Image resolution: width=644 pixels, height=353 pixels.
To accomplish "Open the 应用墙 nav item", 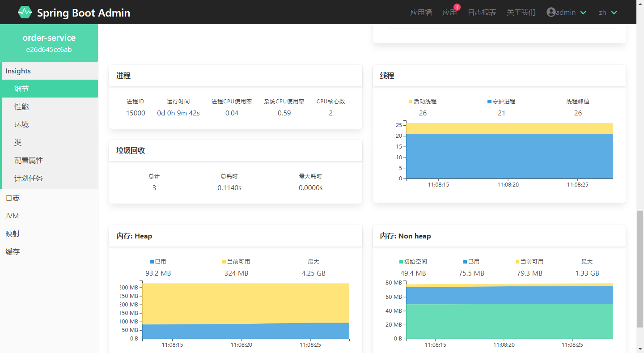I will 421,13.
